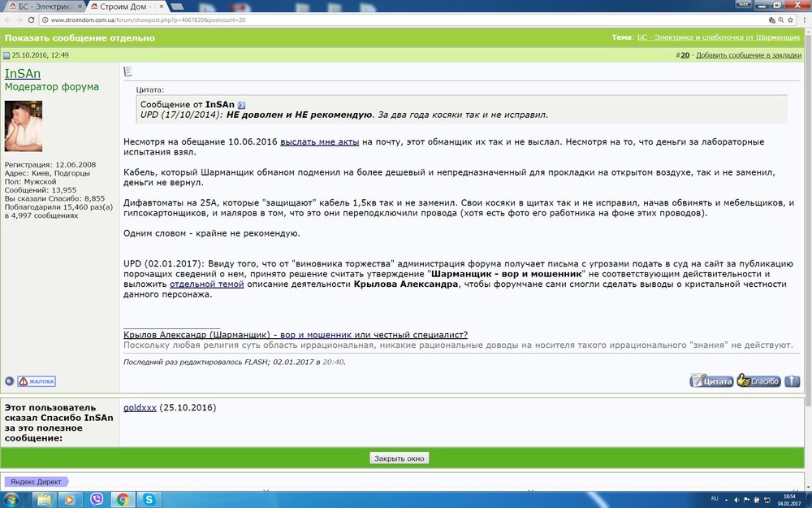812x508 pixels.
Task: Switch to the 'БС - Электрика' tab
Action: point(44,7)
